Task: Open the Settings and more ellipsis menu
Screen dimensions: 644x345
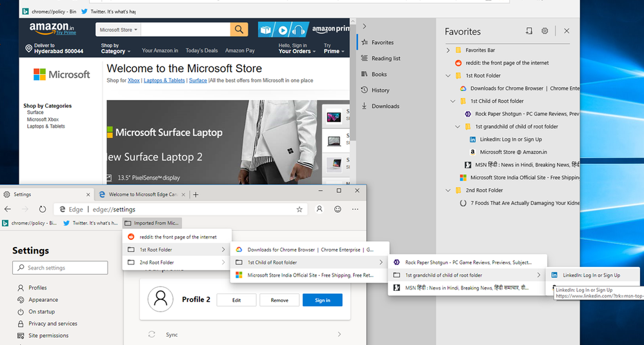Action: coord(356,209)
